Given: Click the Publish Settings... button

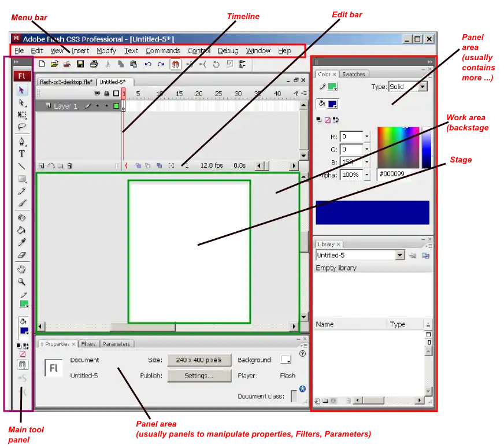Looking at the screenshot, I should [x=199, y=375].
